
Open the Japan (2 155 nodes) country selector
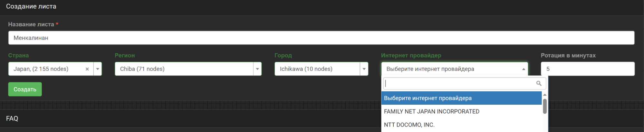48,69
